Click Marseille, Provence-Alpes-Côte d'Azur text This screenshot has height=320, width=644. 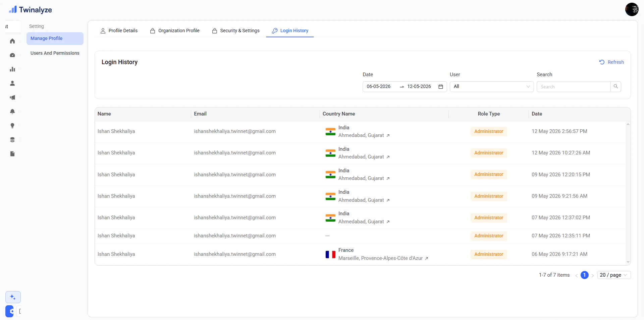[x=380, y=259]
